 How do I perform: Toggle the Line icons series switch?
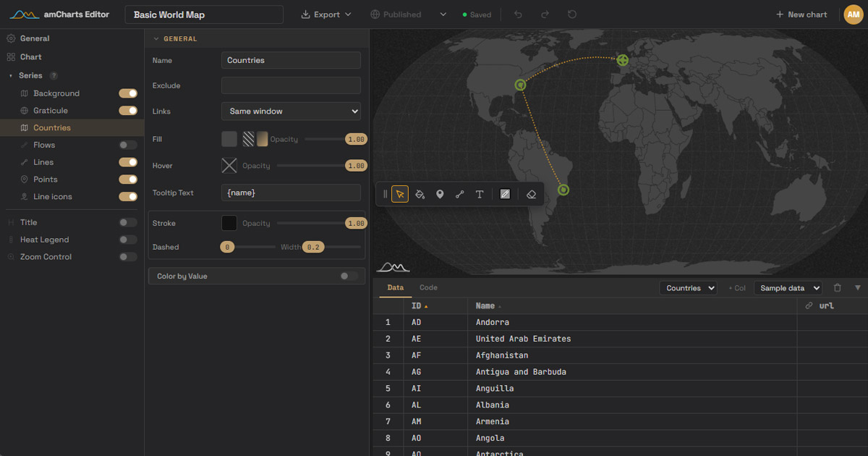click(128, 196)
